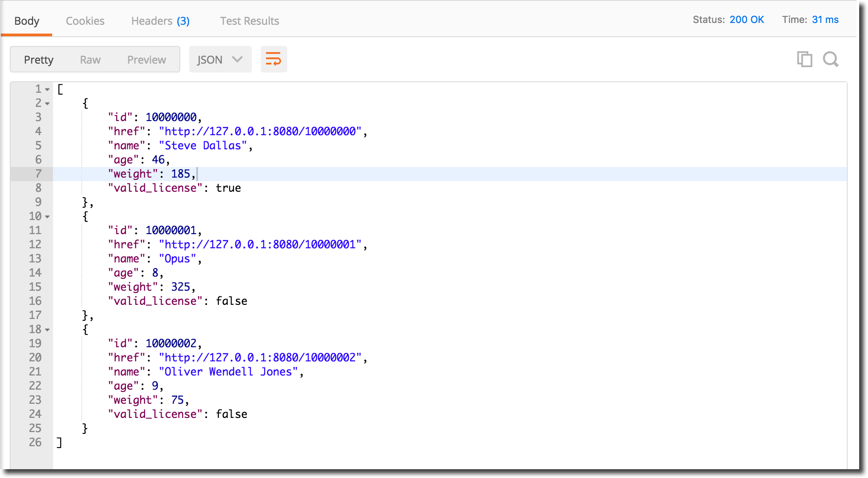Collapse the array fold arrow at line 1
Viewport: 868px width, 478px height.
[47, 90]
